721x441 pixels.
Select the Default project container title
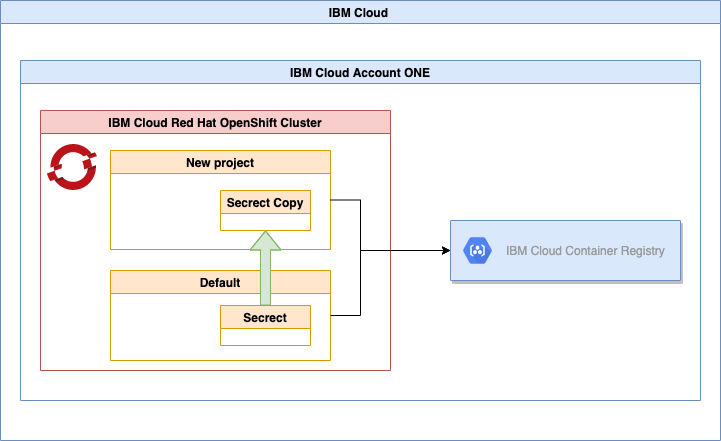pos(220,282)
